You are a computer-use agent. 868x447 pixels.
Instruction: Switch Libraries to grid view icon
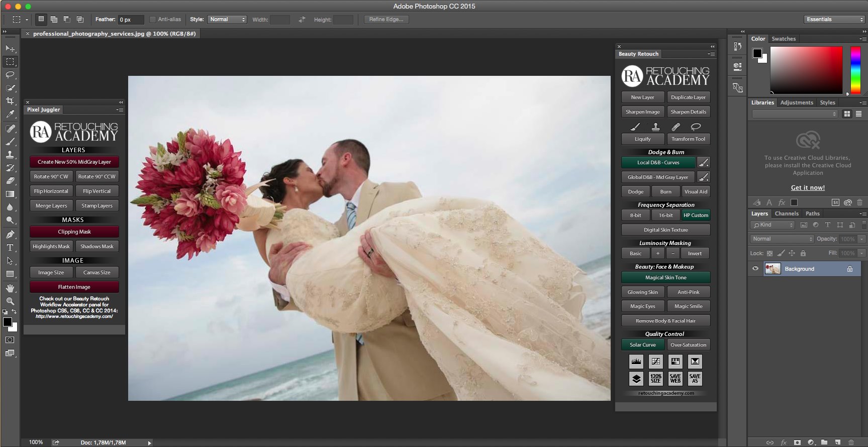(x=847, y=114)
